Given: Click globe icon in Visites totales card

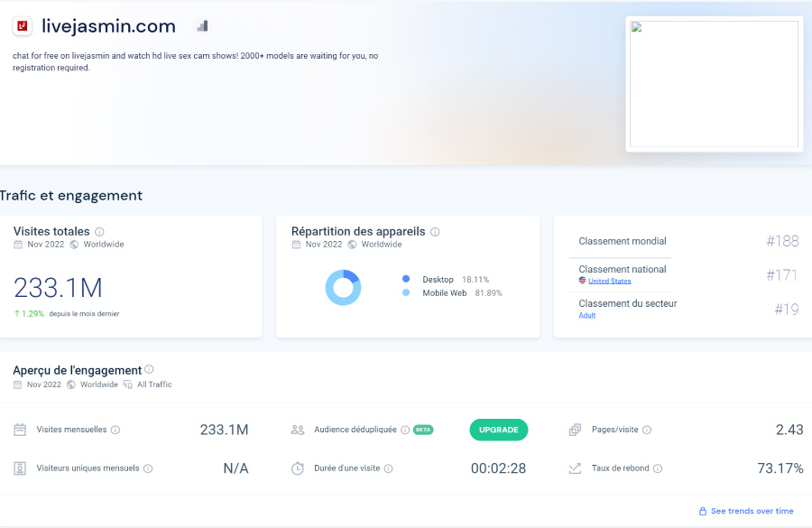Looking at the screenshot, I should pyautogui.click(x=74, y=245).
